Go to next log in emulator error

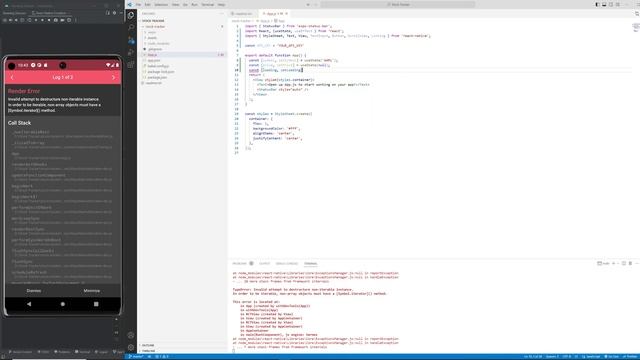point(113,77)
